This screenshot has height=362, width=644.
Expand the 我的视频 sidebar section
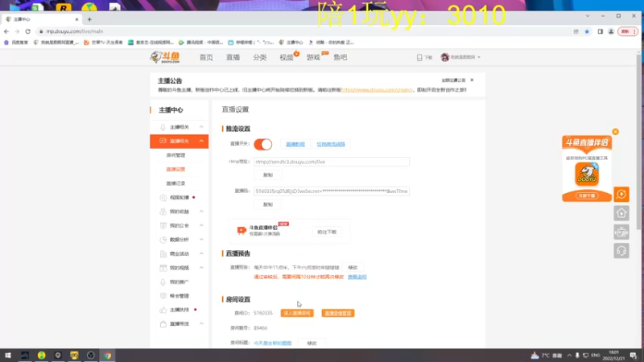pyautogui.click(x=201, y=268)
